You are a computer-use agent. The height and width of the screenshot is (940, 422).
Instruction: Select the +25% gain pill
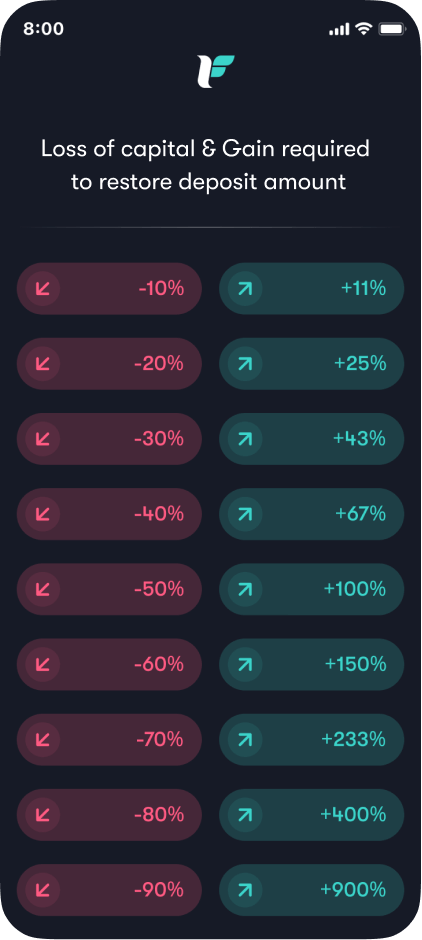(x=312, y=364)
